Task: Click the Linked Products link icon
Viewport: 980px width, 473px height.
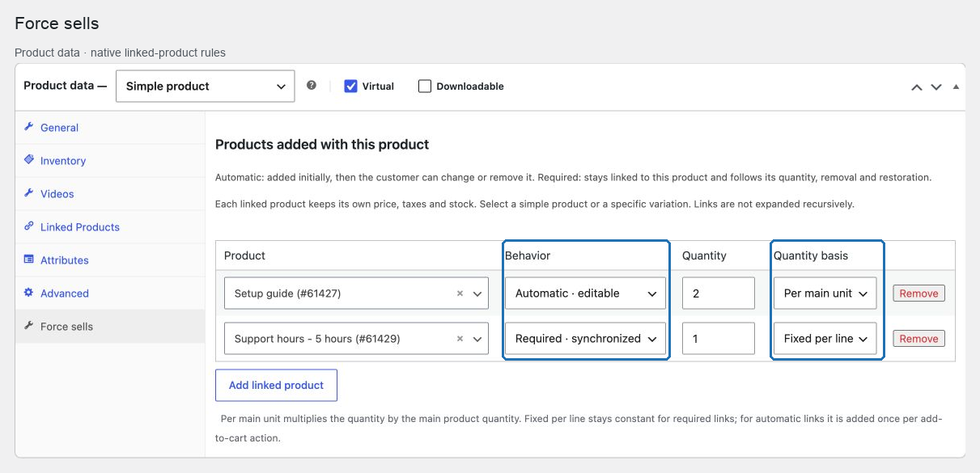Action: tap(29, 226)
